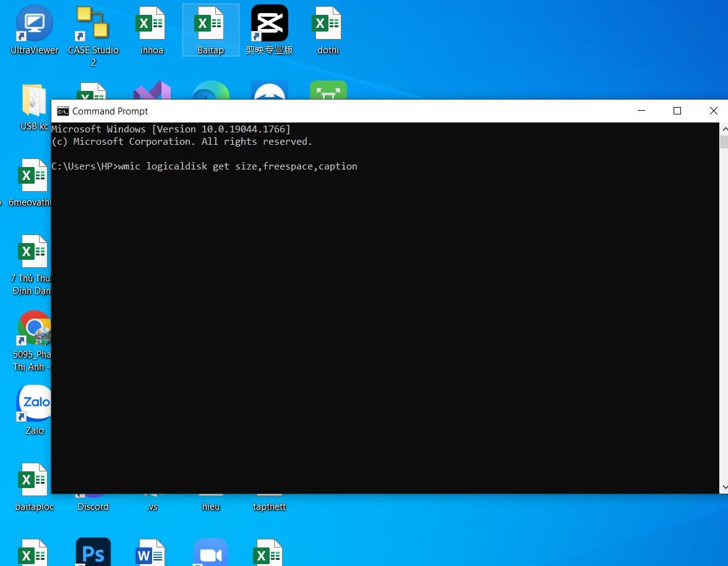Click the Microsoft Corporation copyright line

tap(182, 142)
